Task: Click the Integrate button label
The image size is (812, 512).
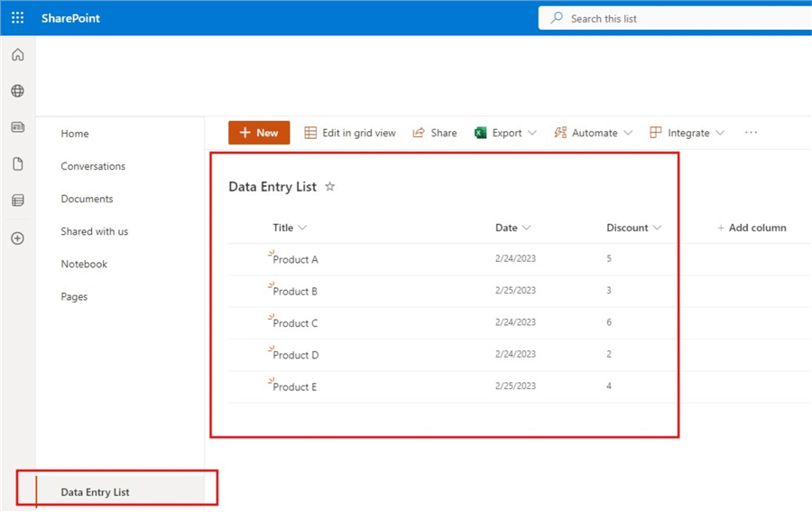Action: pyautogui.click(x=688, y=133)
